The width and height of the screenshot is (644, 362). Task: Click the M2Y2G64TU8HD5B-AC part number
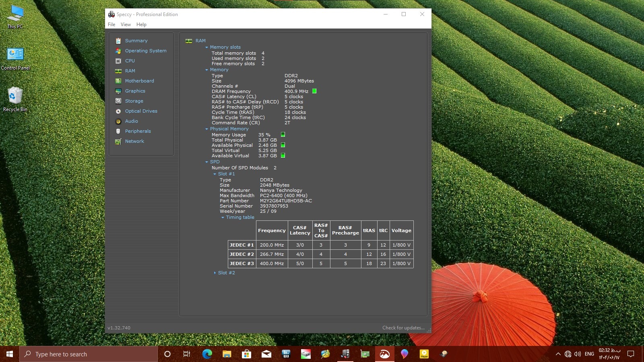click(x=286, y=201)
